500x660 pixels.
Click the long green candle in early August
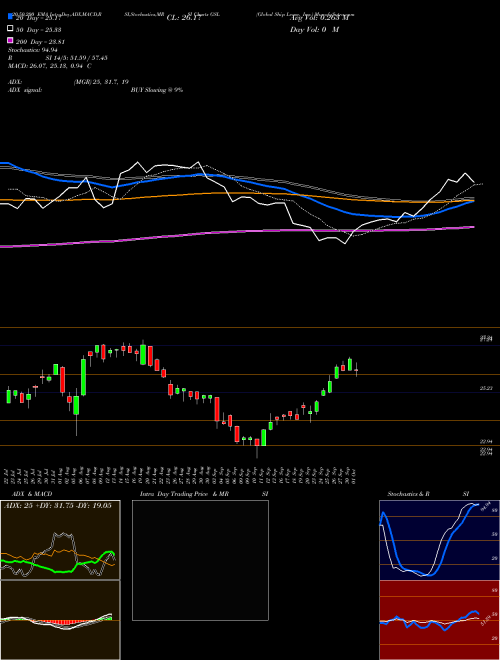click(x=83, y=376)
